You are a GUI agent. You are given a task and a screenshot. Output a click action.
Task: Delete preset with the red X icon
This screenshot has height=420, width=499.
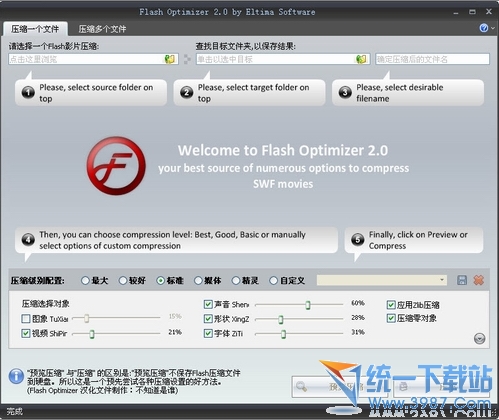pyautogui.click(x=479, y=280)
